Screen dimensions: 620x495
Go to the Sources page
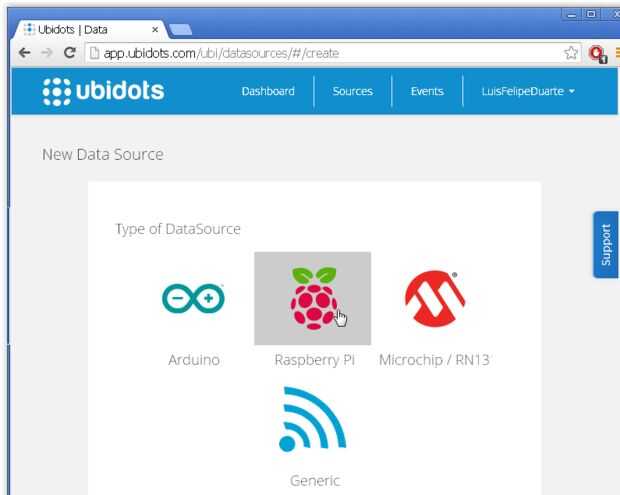point(352,91)
